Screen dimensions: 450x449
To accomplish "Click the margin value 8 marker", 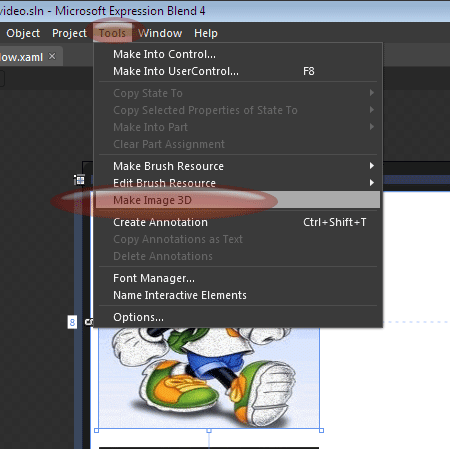I will 72,322.
